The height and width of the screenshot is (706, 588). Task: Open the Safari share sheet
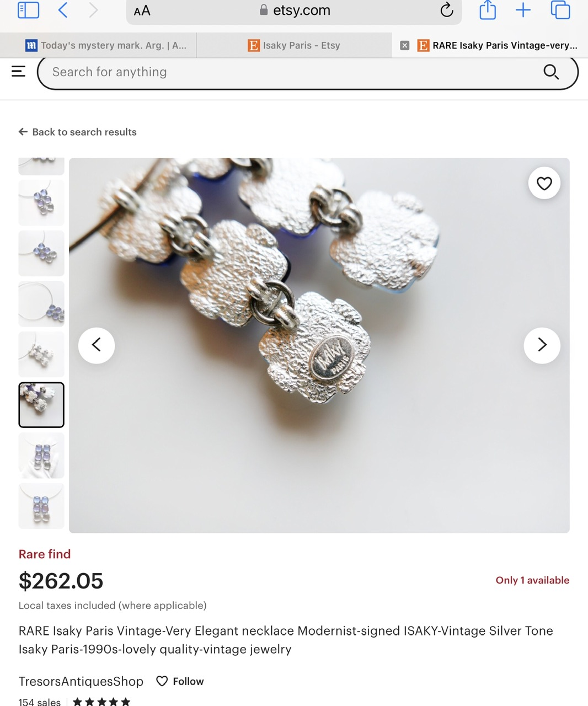(x=488, y=10)
